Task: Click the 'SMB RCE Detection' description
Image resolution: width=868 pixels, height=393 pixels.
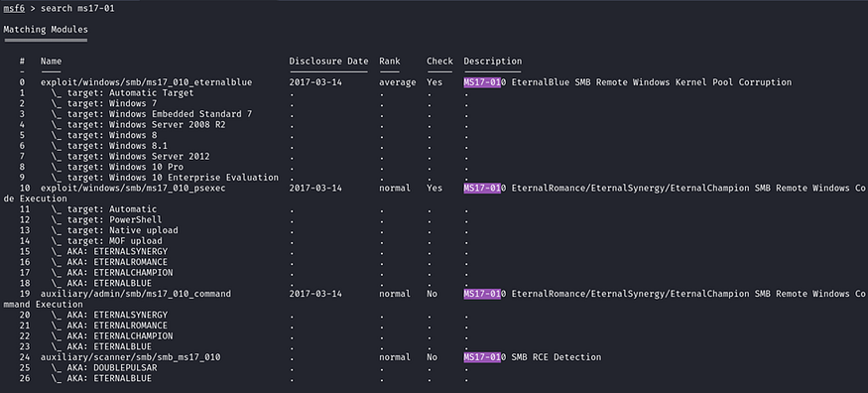Action: point(557,357)
